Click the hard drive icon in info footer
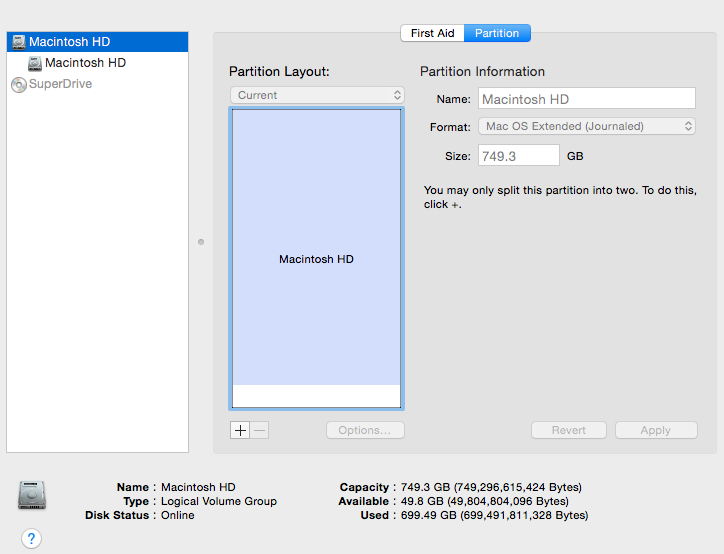 pos(32,495)
